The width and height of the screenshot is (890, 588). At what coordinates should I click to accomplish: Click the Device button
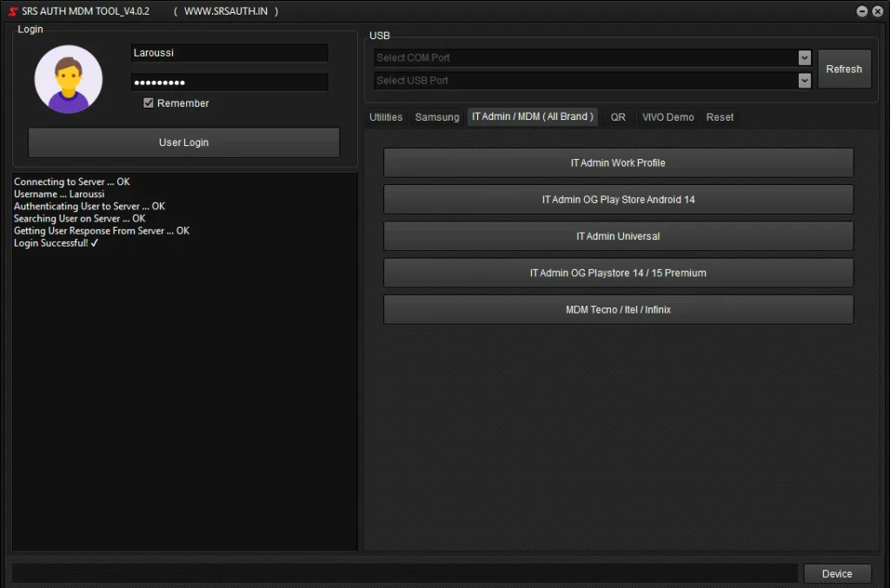click(837, 574)
